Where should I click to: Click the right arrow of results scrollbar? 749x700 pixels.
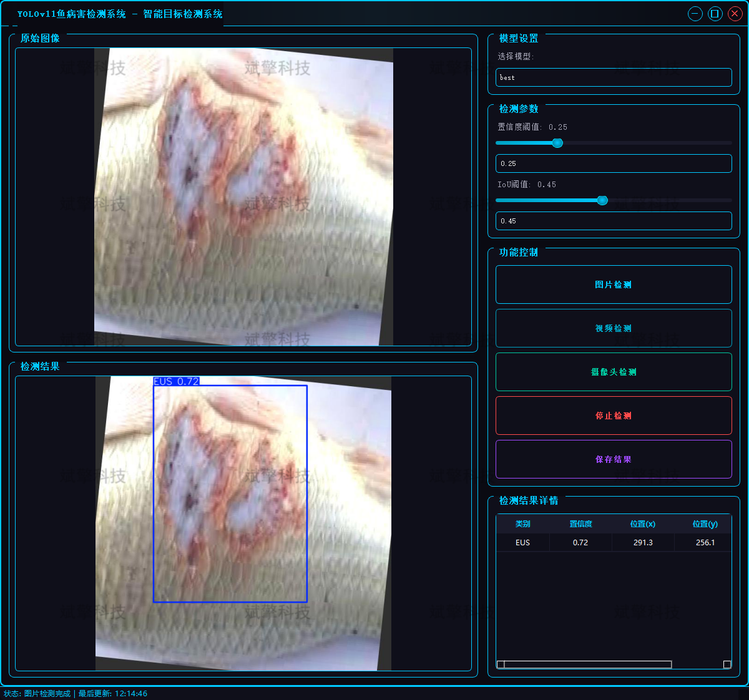click(727, 664)
